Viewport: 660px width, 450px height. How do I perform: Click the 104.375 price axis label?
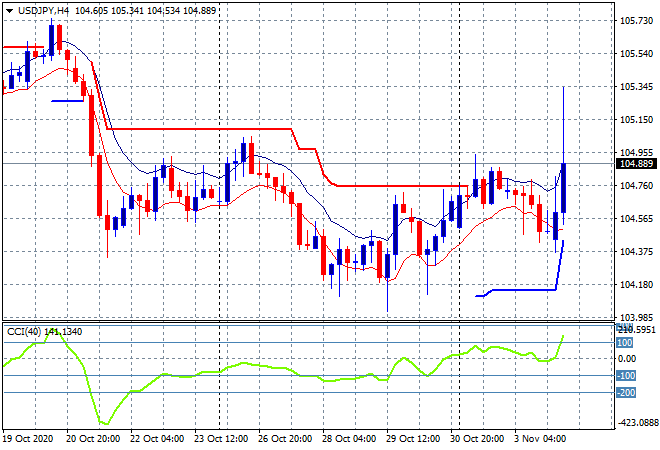tap(636, 252)
